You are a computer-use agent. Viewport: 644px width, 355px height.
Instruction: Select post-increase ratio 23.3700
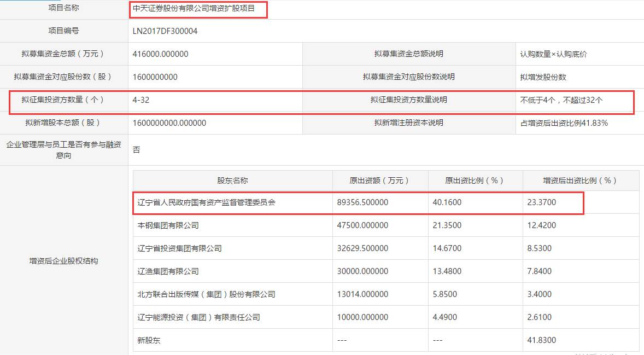pos(542,202)
